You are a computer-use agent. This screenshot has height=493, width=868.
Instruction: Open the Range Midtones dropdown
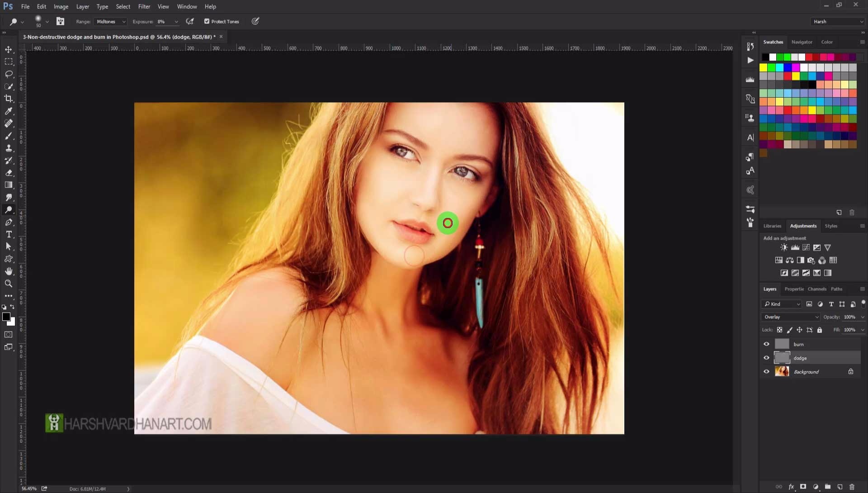click(110, 21)
